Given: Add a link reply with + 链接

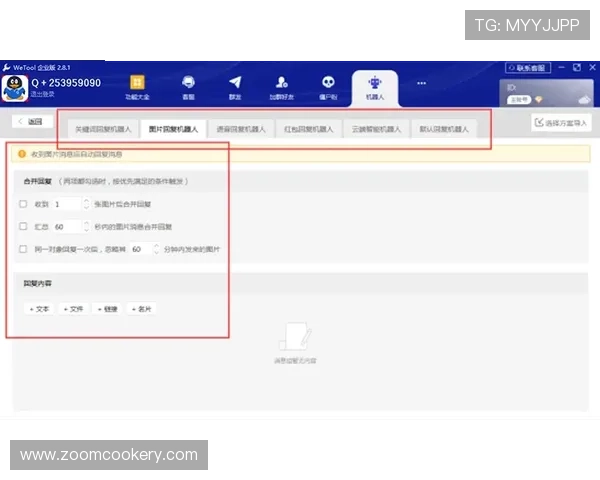Looking at the screenshot, I should coord(107,309).
